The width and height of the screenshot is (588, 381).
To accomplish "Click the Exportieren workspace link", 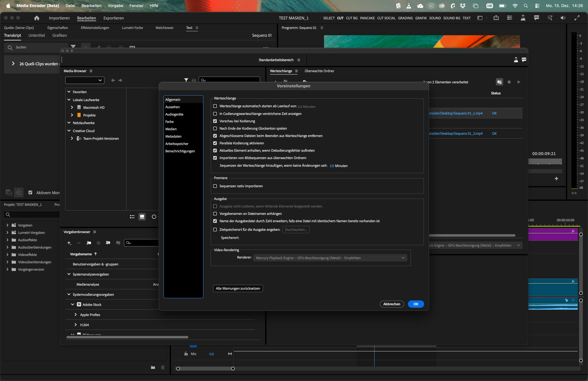I will click(x=113, y=18).
